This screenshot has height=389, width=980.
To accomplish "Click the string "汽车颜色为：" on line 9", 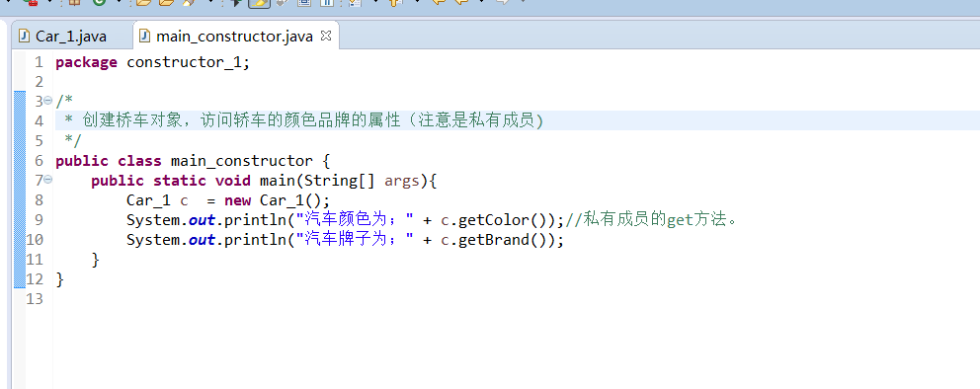I will tap(355, 220).
